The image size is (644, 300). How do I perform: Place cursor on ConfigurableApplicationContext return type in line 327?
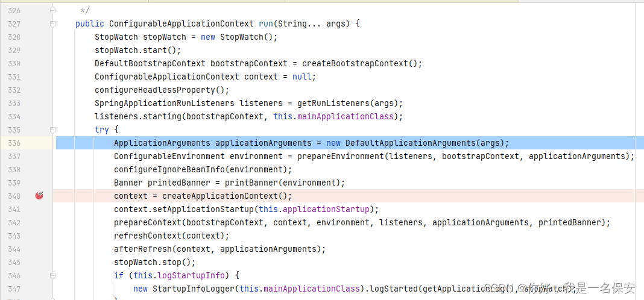click(182, 24)
